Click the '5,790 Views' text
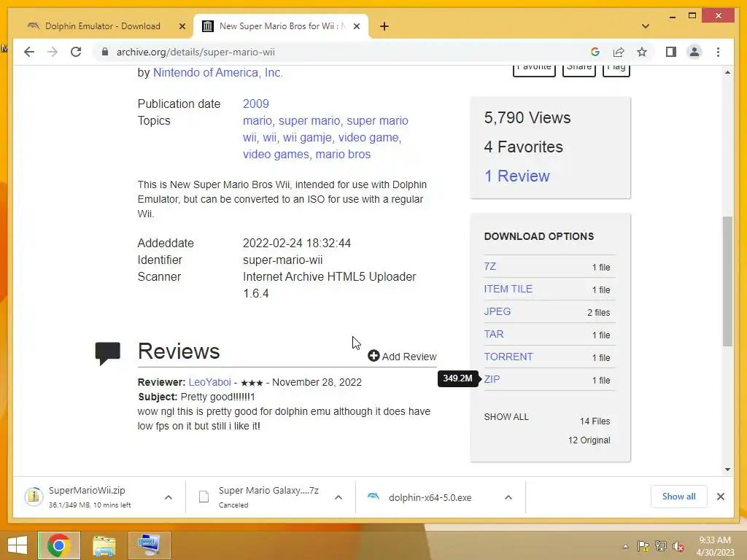Screen dimensions: 747x560 527,117
